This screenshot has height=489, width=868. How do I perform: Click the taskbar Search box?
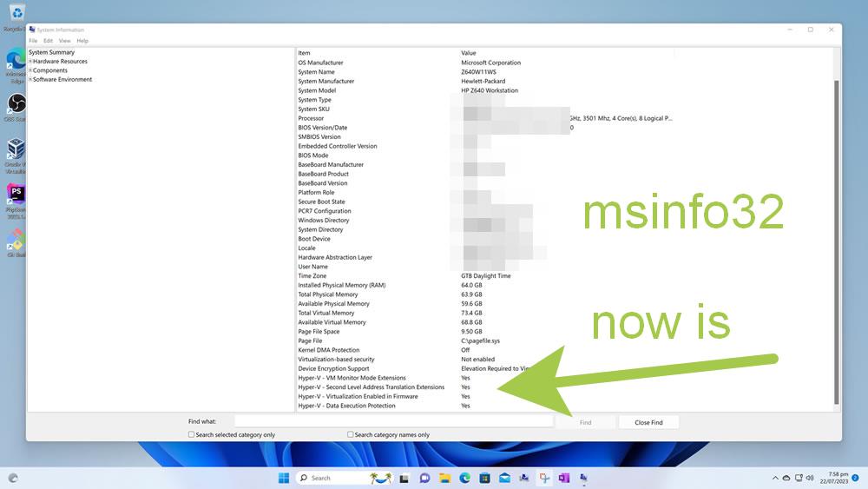(x=345, y=478)
